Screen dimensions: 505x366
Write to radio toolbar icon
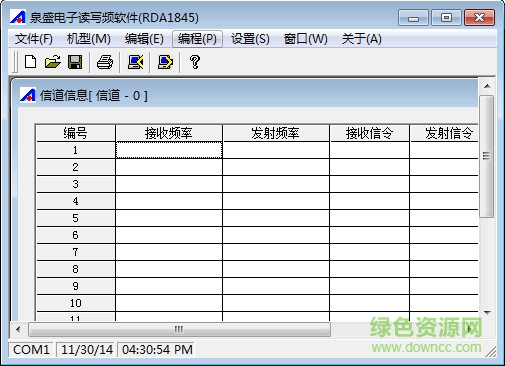click(165, 62)
